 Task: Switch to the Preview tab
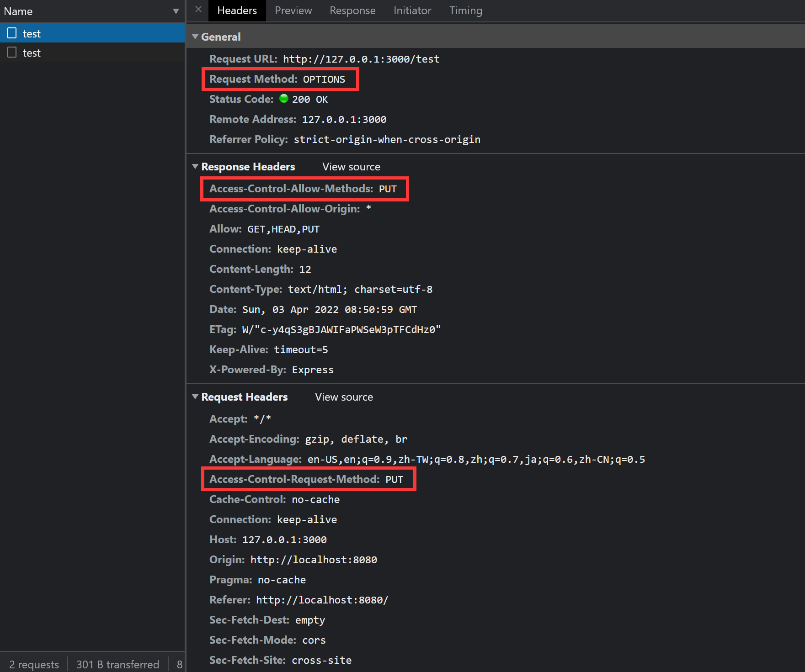[x=293, y=11]
